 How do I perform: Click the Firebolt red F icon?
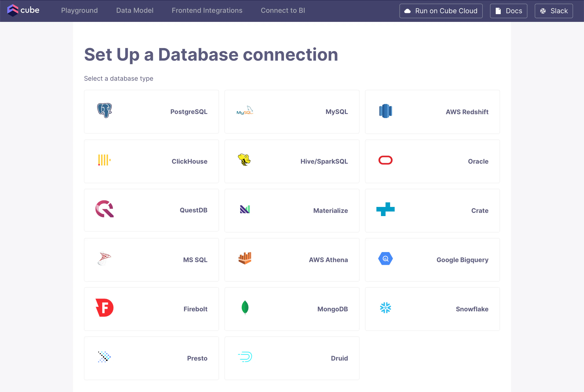click(x=104, y=308)
